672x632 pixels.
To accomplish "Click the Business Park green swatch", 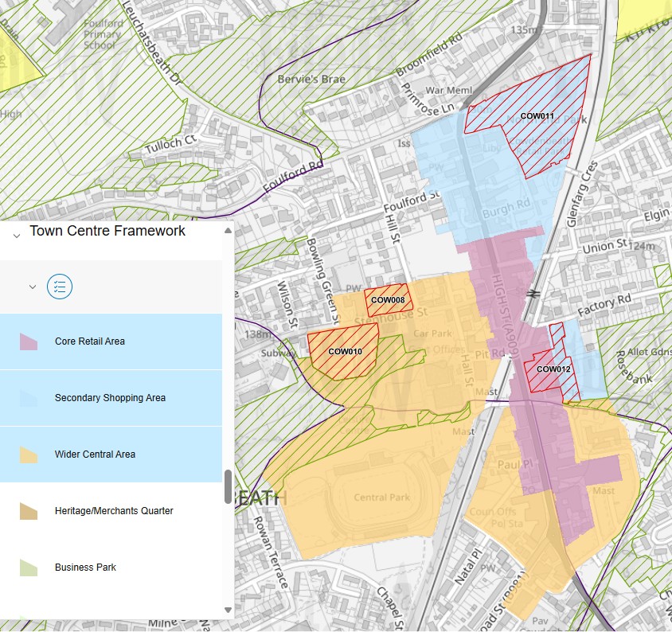I will tap(28, 568).
